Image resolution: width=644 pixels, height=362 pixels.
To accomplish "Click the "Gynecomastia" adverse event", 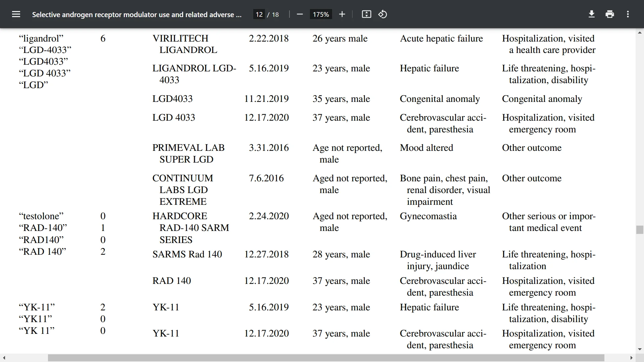I will click(428, 216).
